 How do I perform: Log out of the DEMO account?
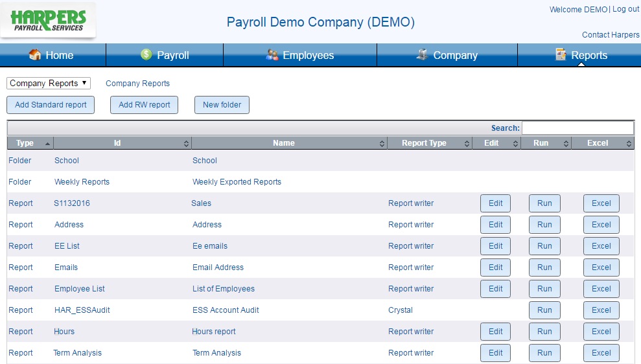[x=625, y=9]
